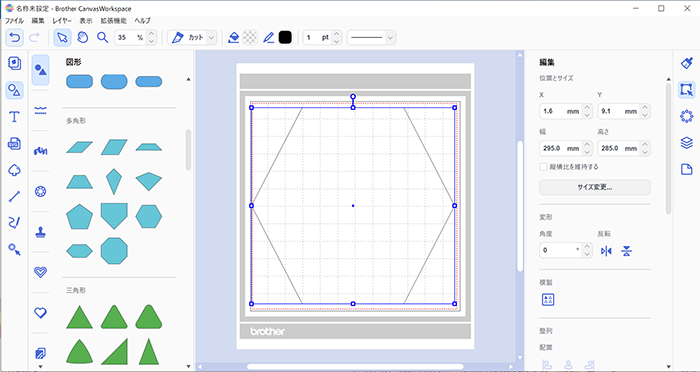Image resolution: width=700 pixels, height=372 pixels.
Task: Open the wavy line borders category
Action: [x=41, y=111]
